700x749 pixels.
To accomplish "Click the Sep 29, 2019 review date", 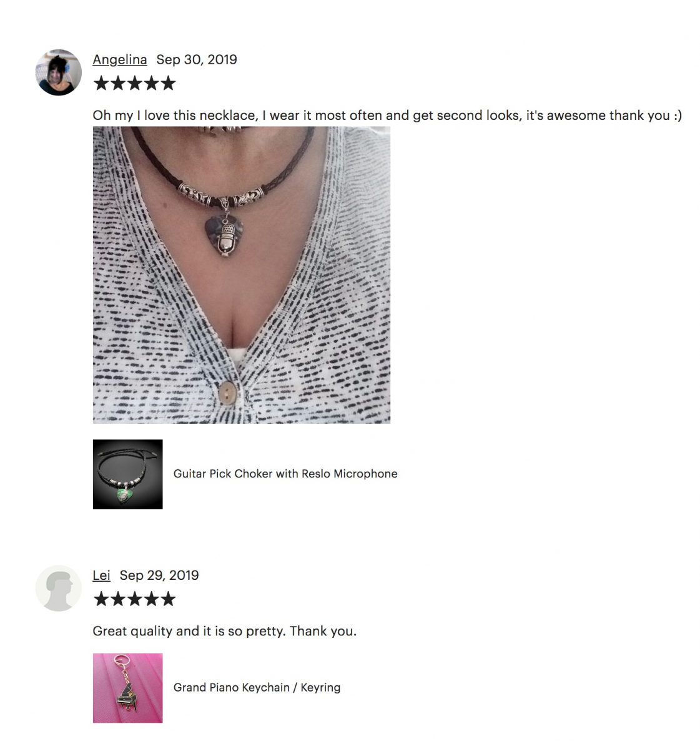I will [159, 575].
